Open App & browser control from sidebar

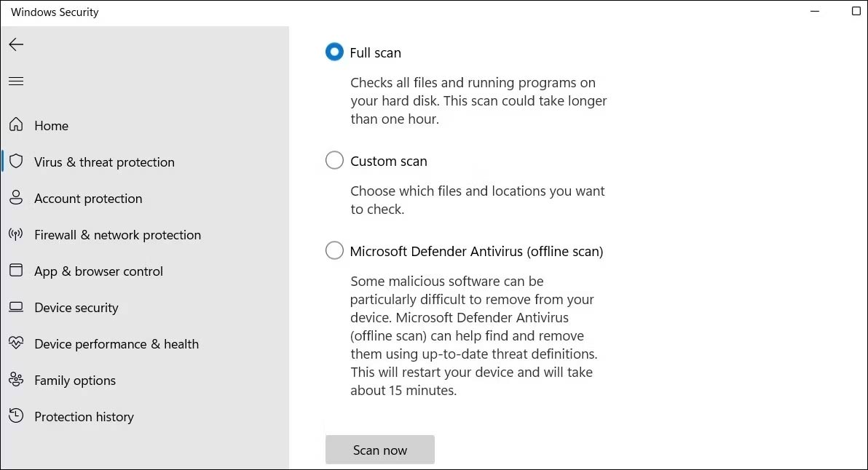tap(98, 271)
